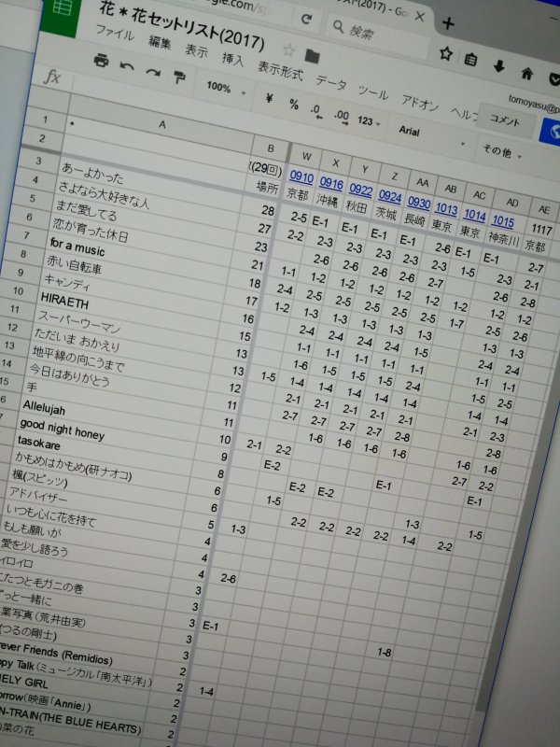Open the ファイル menu

(x=115, y=34)
